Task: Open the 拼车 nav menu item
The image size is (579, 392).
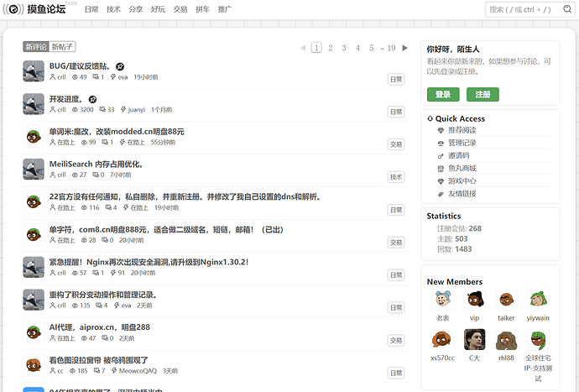Action: [x=202, y=9]
